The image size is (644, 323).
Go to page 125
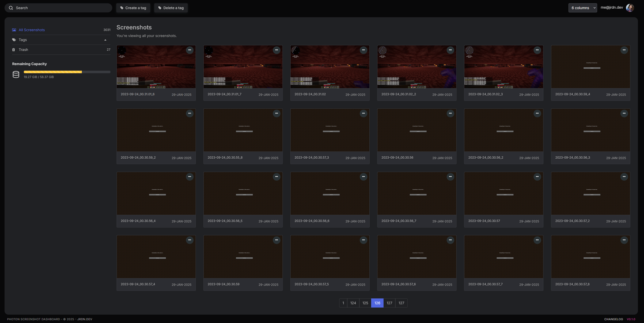[365, 303]
